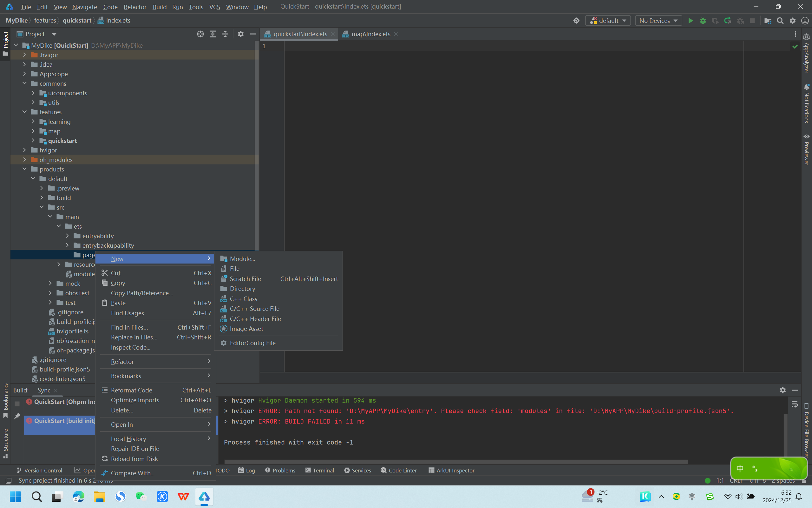This screenshot has width=812, height=508.
Task: Open the Build menu in menu bar
Action: click(159, 7)
